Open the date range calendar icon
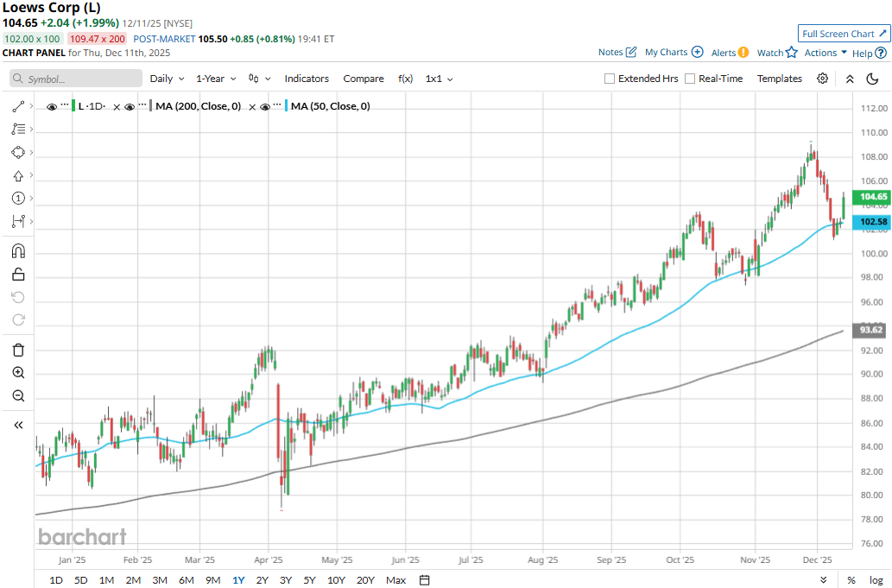This screenshot has height=588, width=892. (424, 579)
